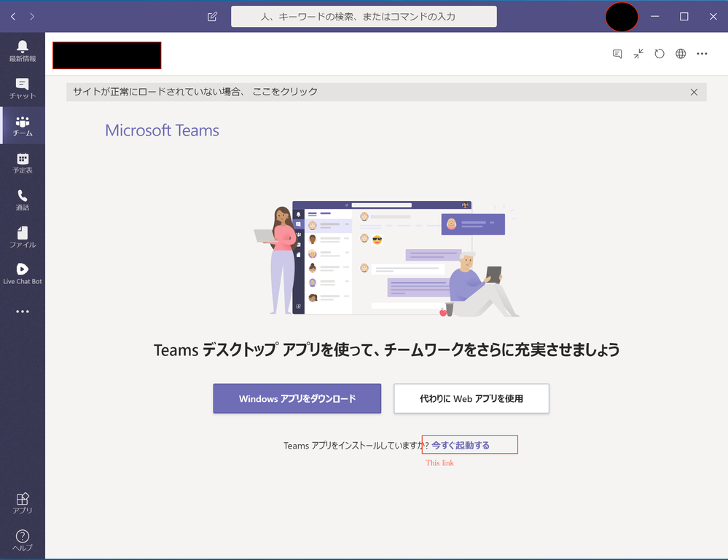The image size is (728, 560).
Task: Open the ヘルプ (Help) section
Action: [x=23, y=540]
